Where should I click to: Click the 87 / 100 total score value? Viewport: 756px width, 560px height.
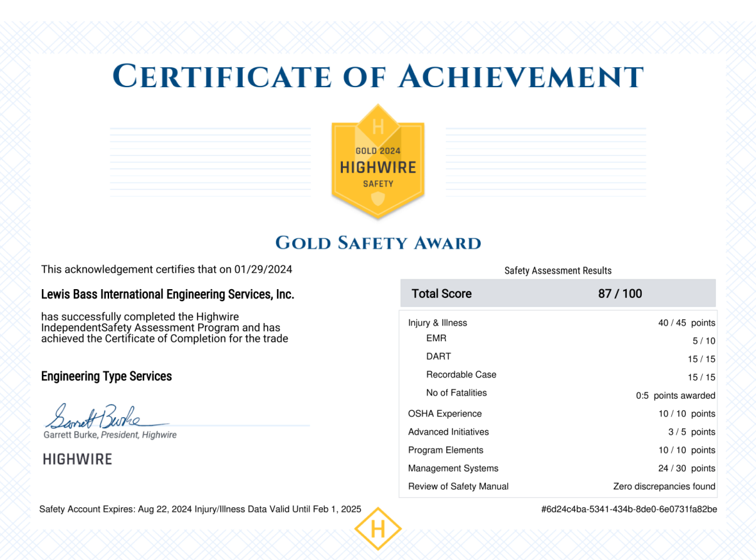coord(620,293)
